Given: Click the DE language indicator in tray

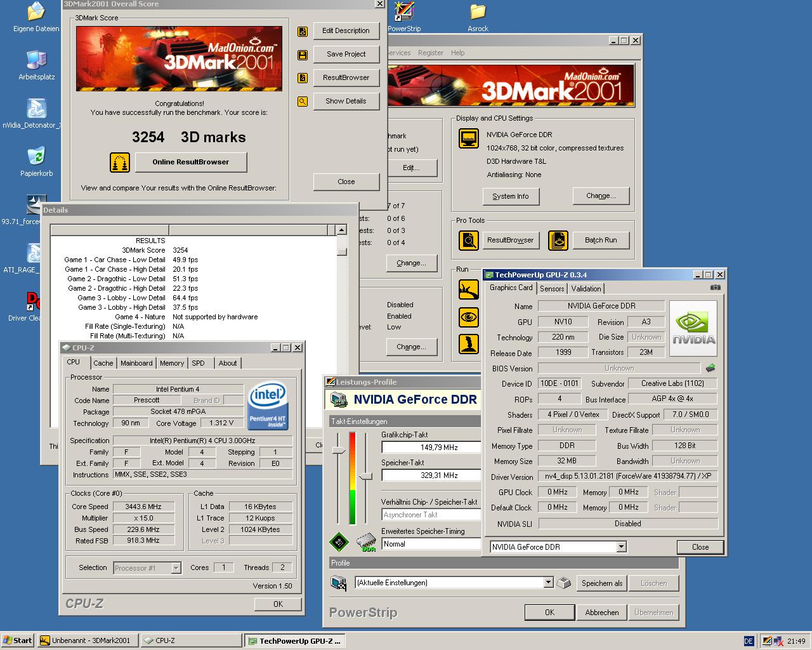Looking at the screenshot, I should [749, 641].
